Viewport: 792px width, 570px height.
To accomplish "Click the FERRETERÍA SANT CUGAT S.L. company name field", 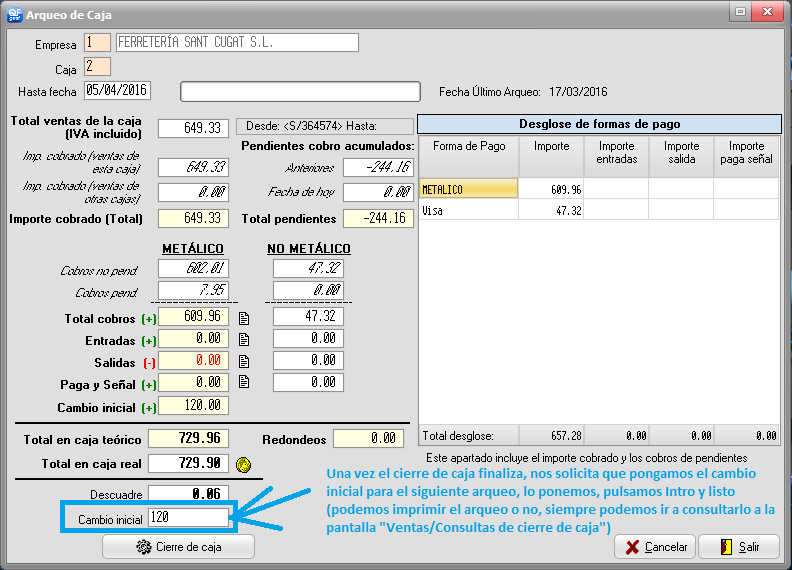I will tap(237, 42).
